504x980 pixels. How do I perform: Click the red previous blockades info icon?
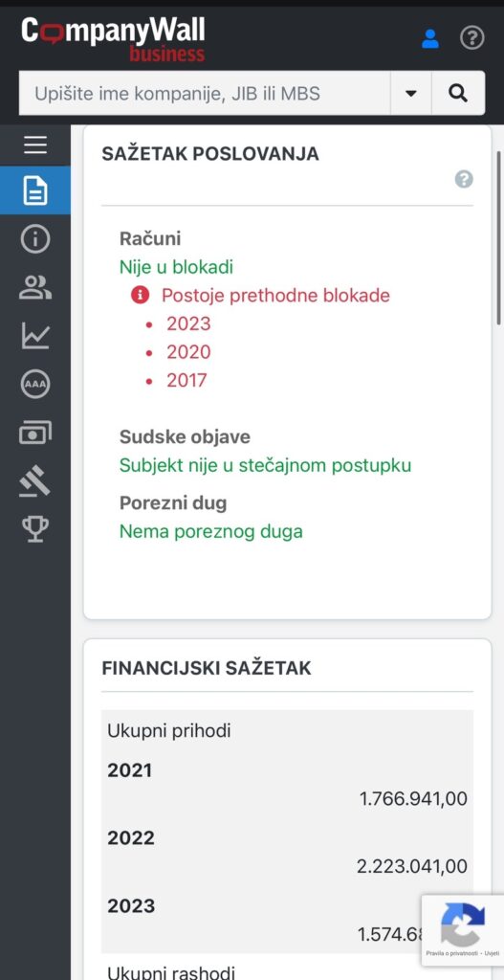140,295
